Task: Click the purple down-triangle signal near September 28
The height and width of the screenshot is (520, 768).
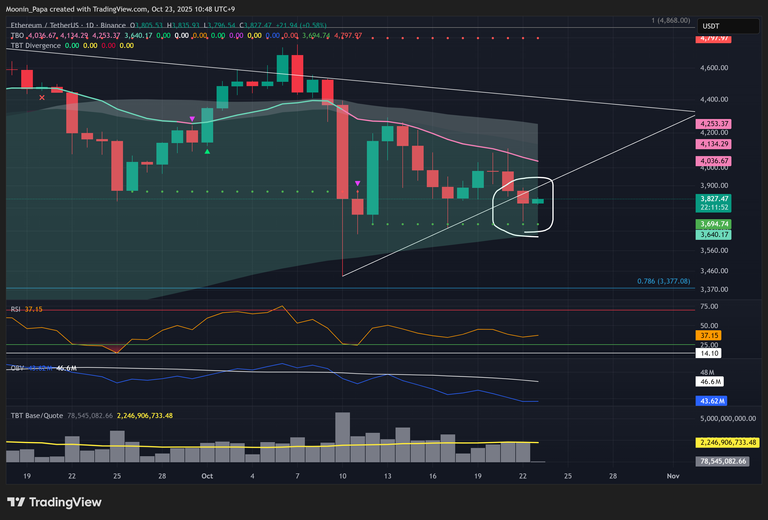Action: (x=192, y=119)
